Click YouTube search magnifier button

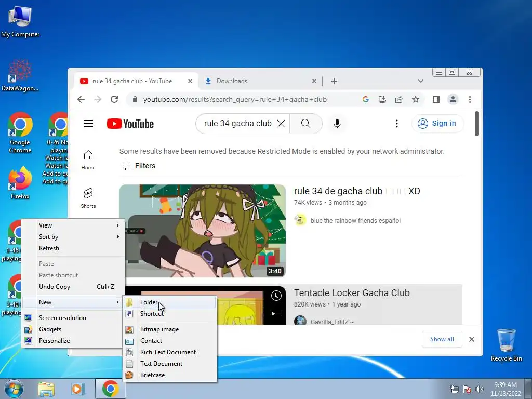(305, 124)
